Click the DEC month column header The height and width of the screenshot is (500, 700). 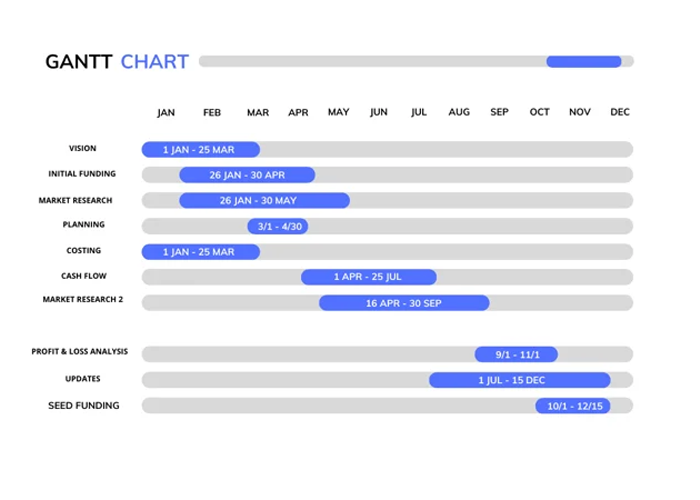[x=620, y=113]
